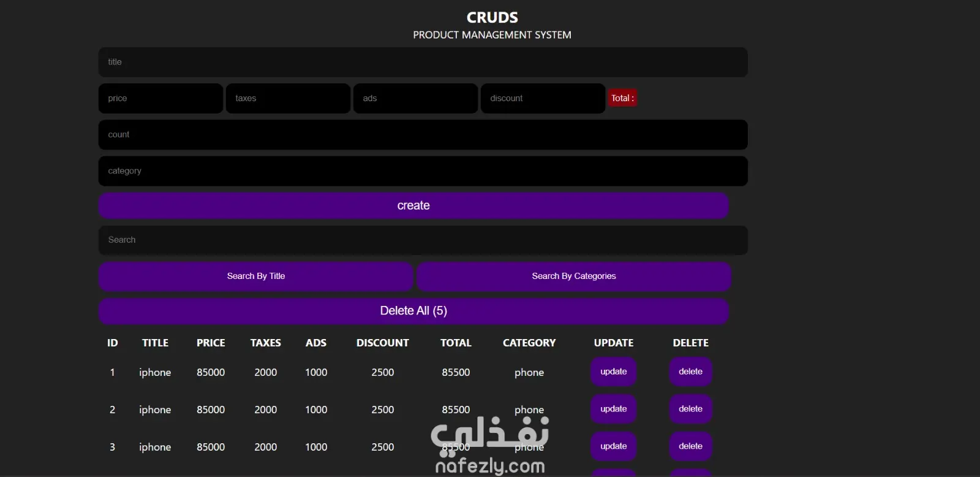This screenshot has height=477, width=980.
Task: Click discount 2500 in row 3
Action: click(x=383, y=447)
